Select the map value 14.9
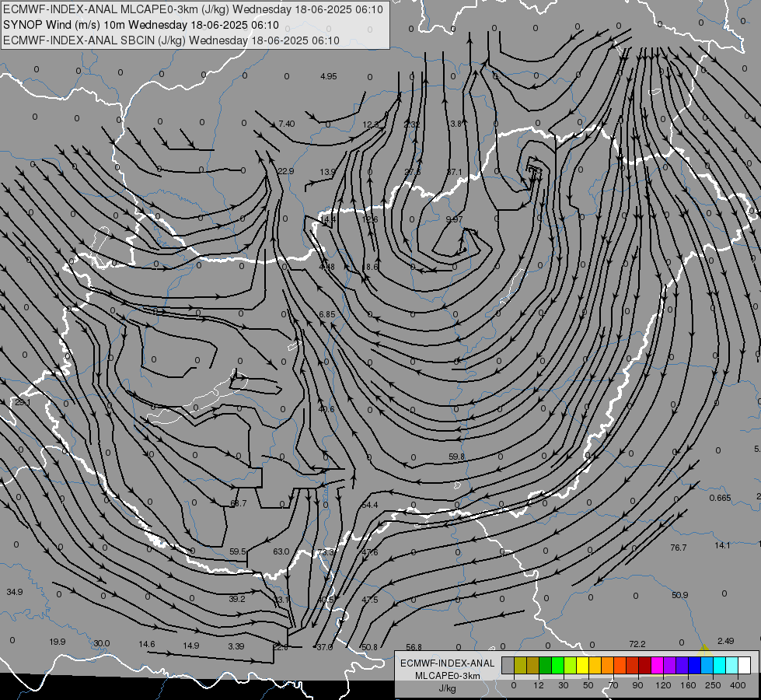761x700 pixels. click(190, 646)
